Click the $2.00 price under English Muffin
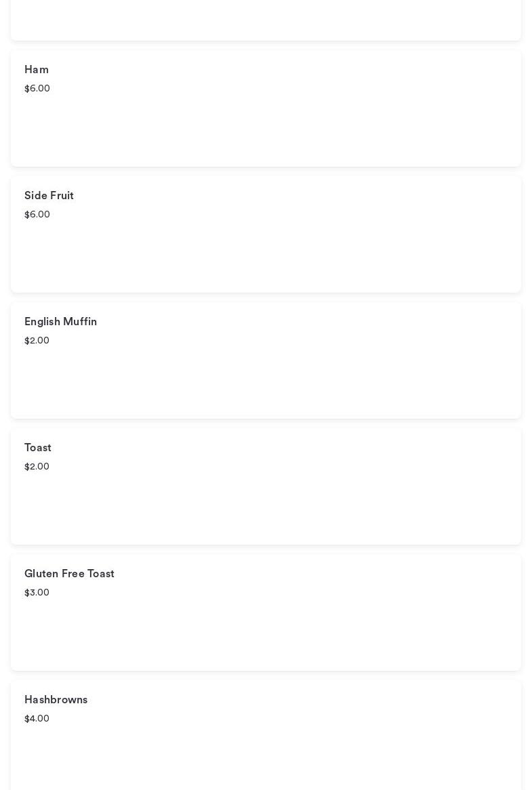This screenshot has height=790, width=532. pos(37,341)
